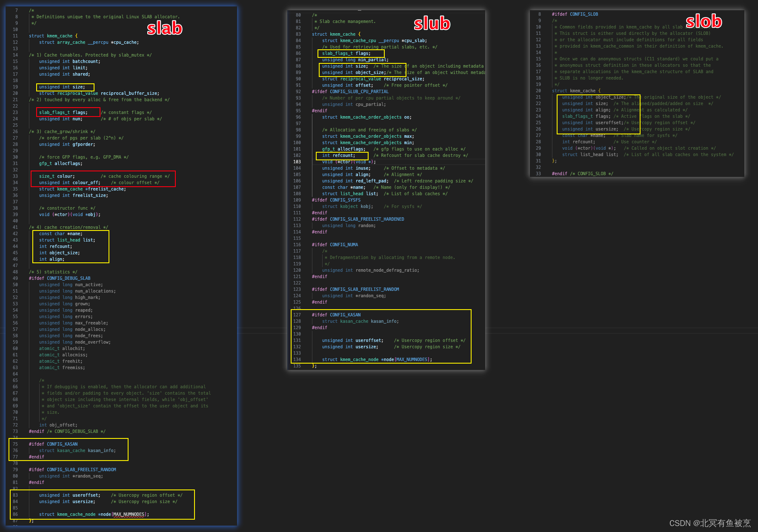Click 'size_t colour;' declaration
This screenshot has width=758, height=532.
coord(57,176)
